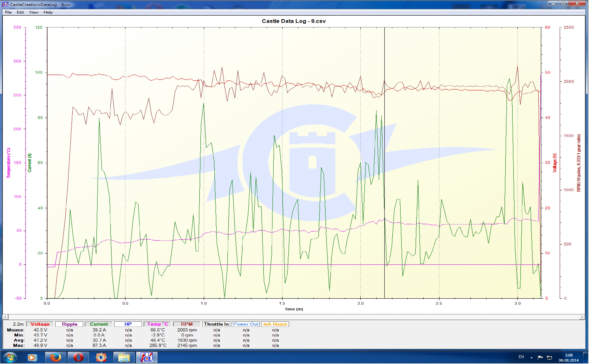Click the EN language indicator in tray
This screenshot has width=593, height=364.
[x=522, y=357]
